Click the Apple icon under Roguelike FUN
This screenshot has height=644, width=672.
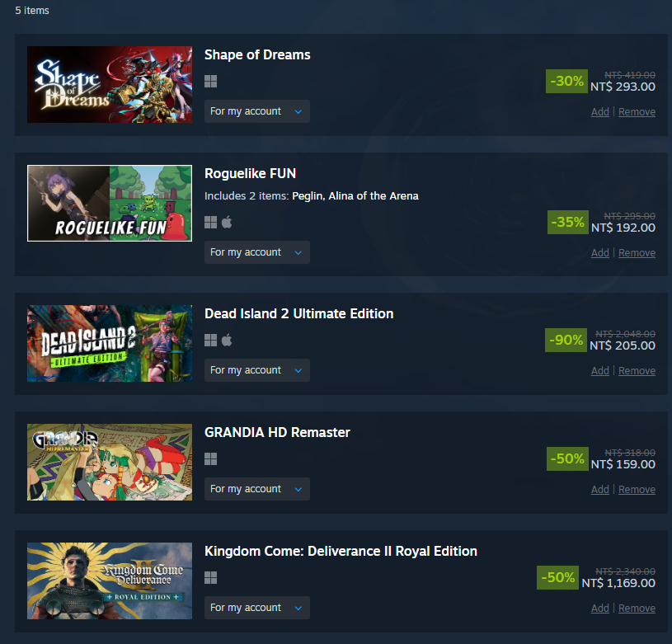click(227, 223)
